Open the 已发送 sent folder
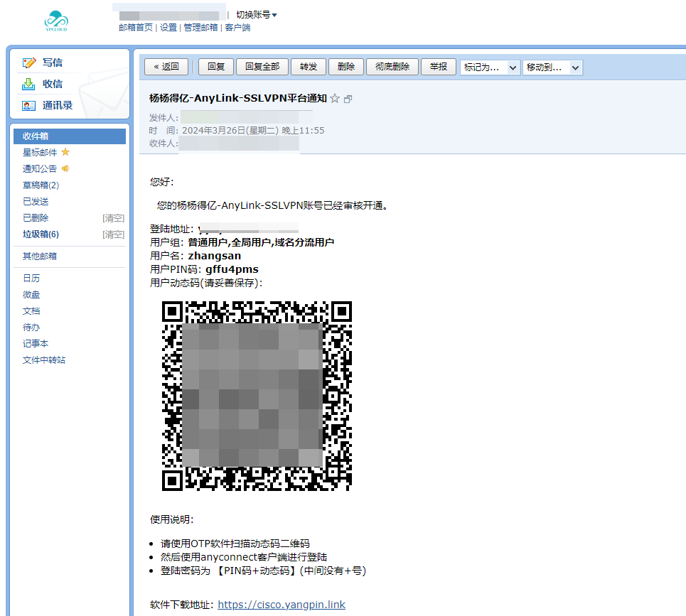The width and height of the screenshot is (686, 616). point(36,202)
